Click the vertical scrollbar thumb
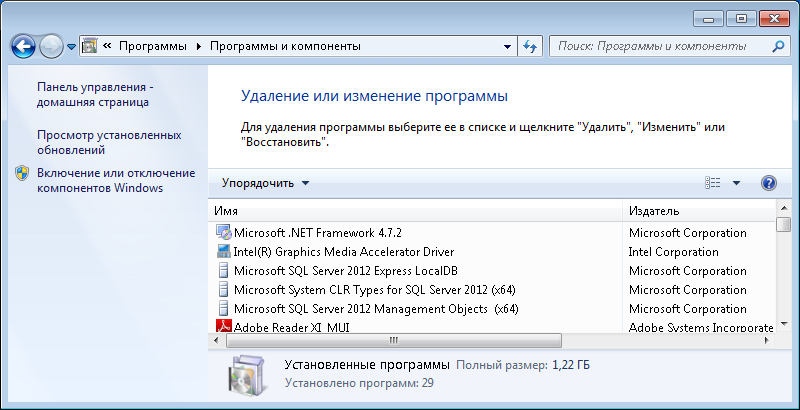Viewport: 800px width, 410px height. [783, 225]
